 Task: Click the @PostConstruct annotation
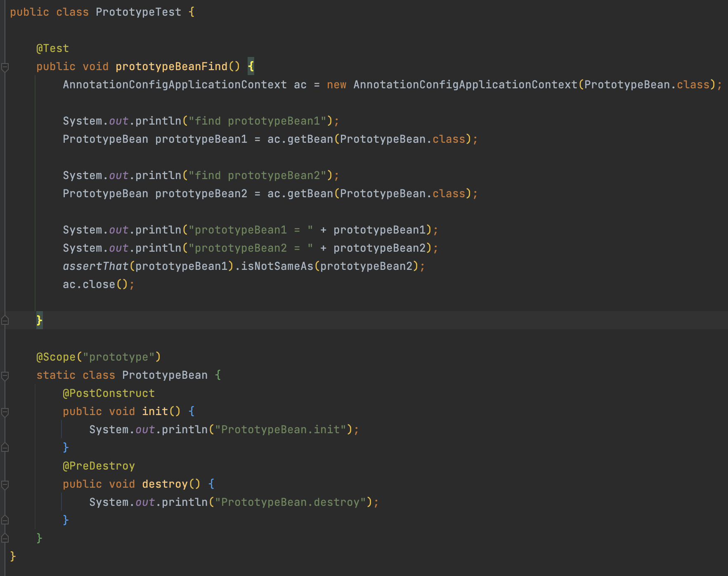pyautogui.click(x=109, y=394)
